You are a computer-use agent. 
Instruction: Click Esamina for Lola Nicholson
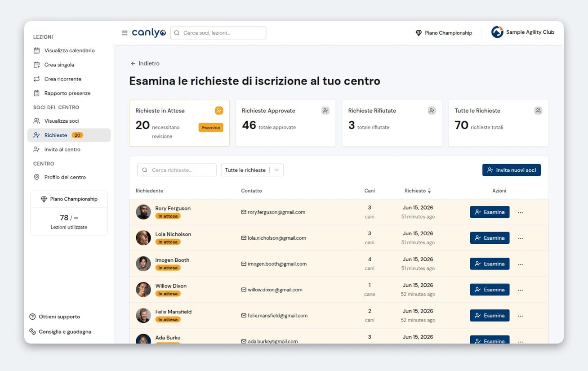(x=490, y=238)
